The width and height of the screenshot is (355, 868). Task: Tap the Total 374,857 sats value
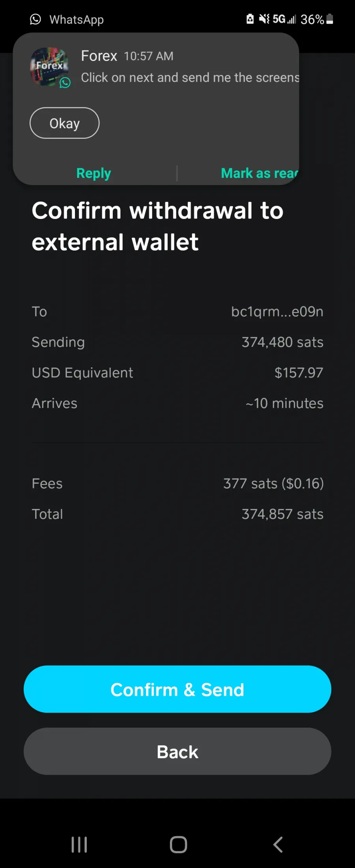point(282,514)
